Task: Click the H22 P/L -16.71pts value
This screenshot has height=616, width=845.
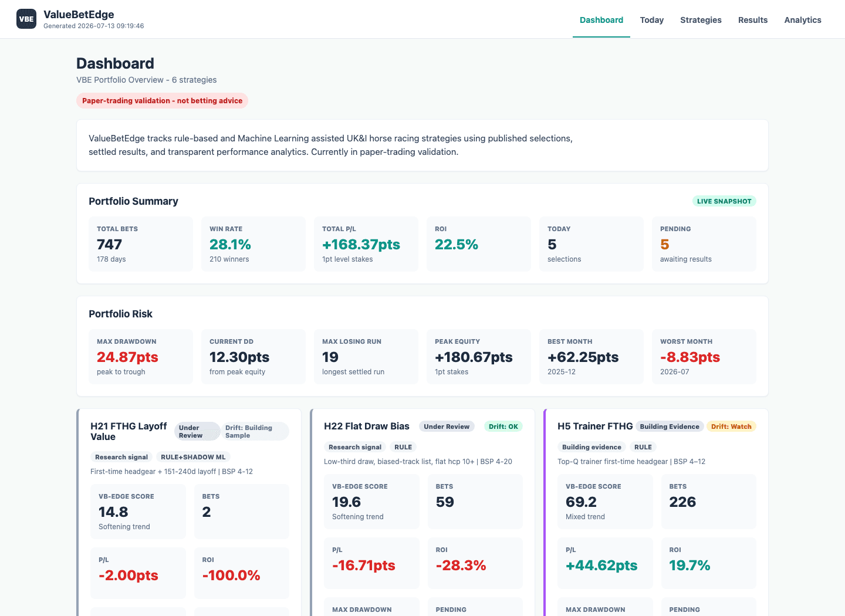Action: point(364,566)
